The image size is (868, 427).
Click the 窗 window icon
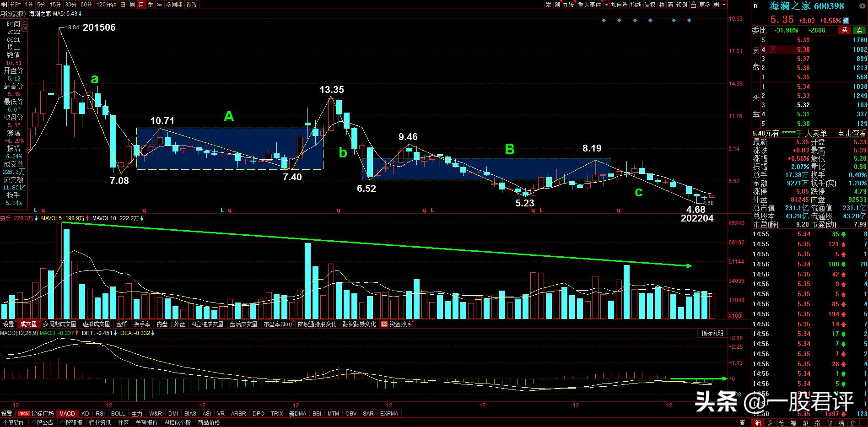671,5
